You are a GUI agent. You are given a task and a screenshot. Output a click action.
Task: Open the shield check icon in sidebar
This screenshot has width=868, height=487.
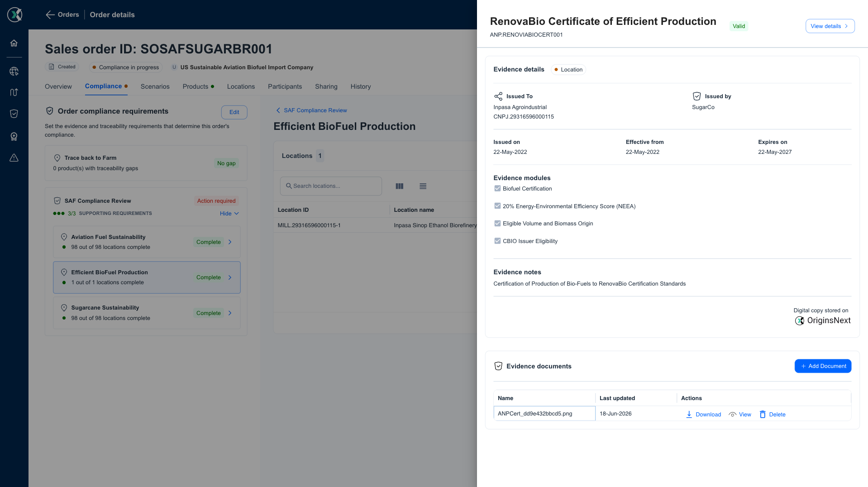click(x=14, y=114)
